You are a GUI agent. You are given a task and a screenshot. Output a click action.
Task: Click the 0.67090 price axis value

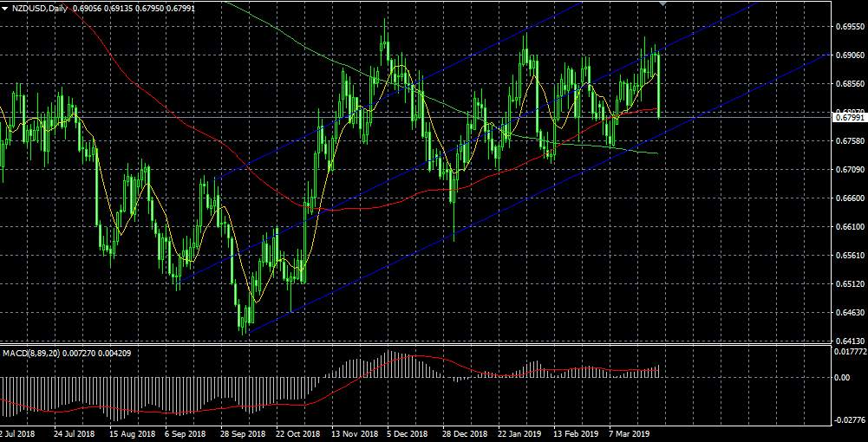coord(850,169)
